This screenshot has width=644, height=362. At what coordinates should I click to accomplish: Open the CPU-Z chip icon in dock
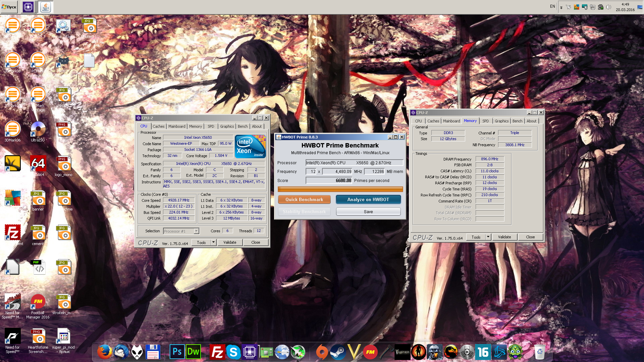click(x=249, y=352)
